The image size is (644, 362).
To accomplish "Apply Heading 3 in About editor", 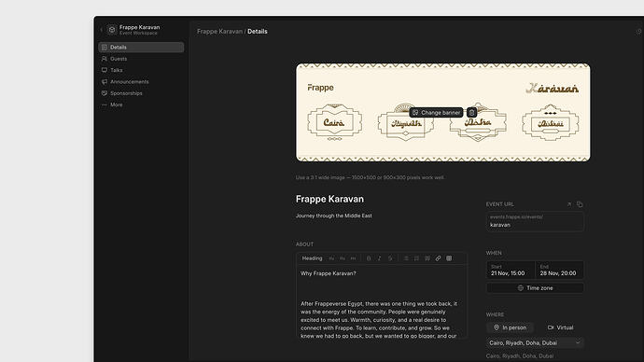I will [x=353, y=258].
